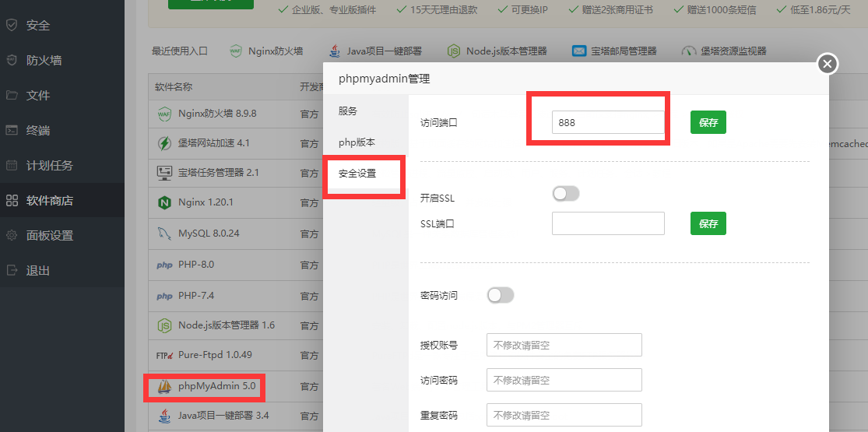
Task: Click the phpMyAdmin 5.0 sailboat icon
Action: [164, 387]
